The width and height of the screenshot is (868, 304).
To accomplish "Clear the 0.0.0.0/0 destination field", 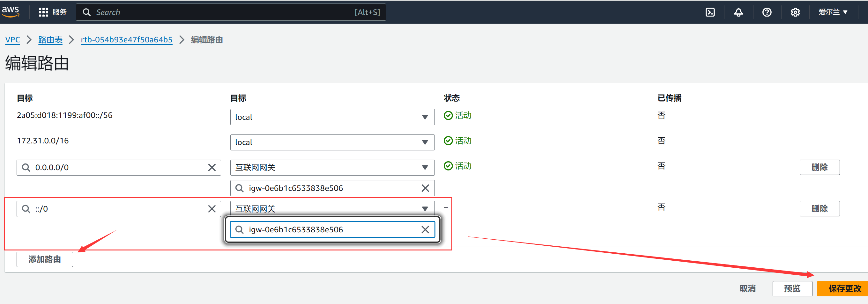I will (212, 167).
